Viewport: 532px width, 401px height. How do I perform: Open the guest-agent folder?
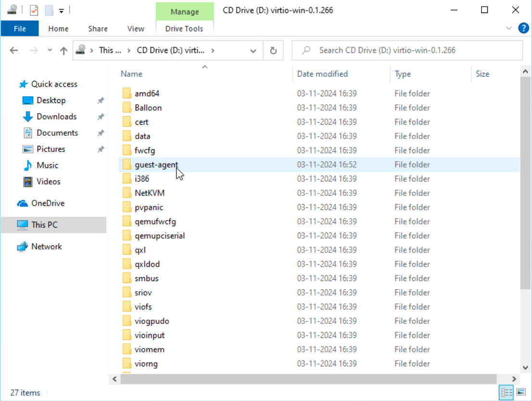coord(156,165)
